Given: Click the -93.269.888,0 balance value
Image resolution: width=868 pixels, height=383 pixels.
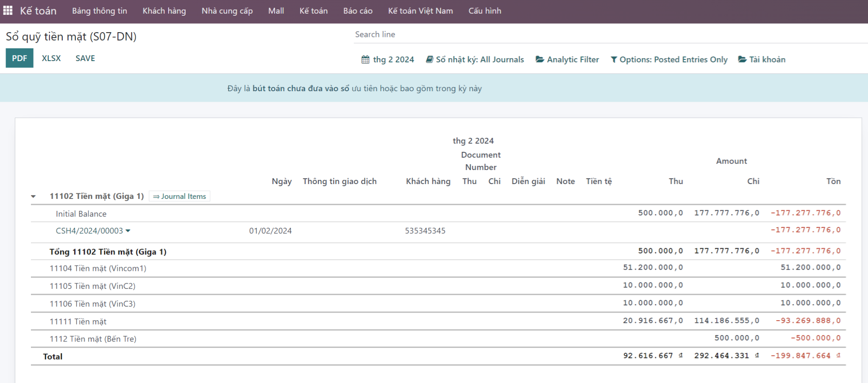Looking at the screenshot, I should 808,321.
